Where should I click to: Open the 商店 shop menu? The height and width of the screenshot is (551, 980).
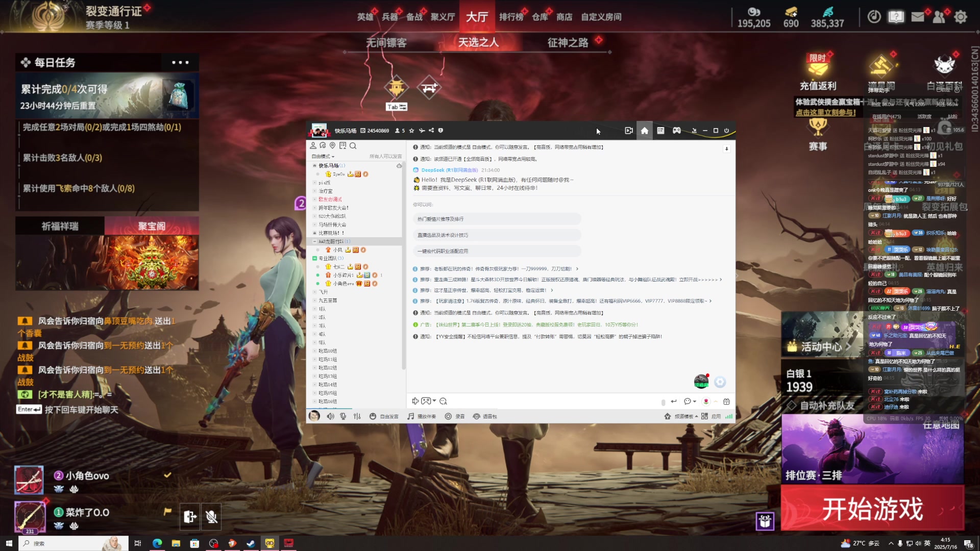point(564,17)
